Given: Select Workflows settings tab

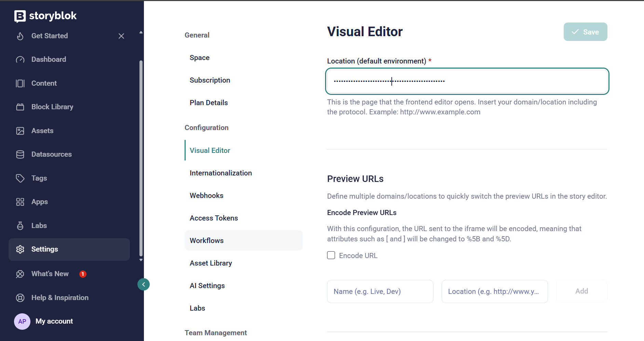Looking at the screenshot, I should pyautogui.click(x=243, y=241).
